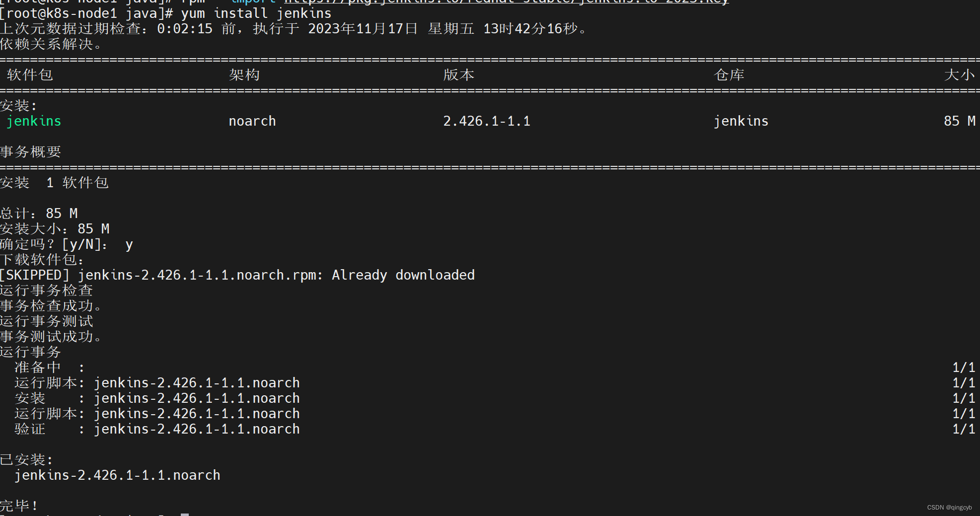Click the green 'jenkins' package name

34,121
